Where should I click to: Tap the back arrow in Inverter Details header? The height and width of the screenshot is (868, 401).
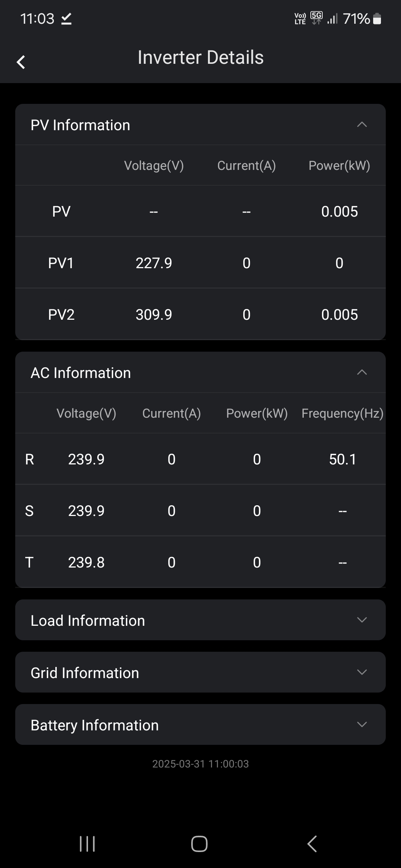pos(21,62)
